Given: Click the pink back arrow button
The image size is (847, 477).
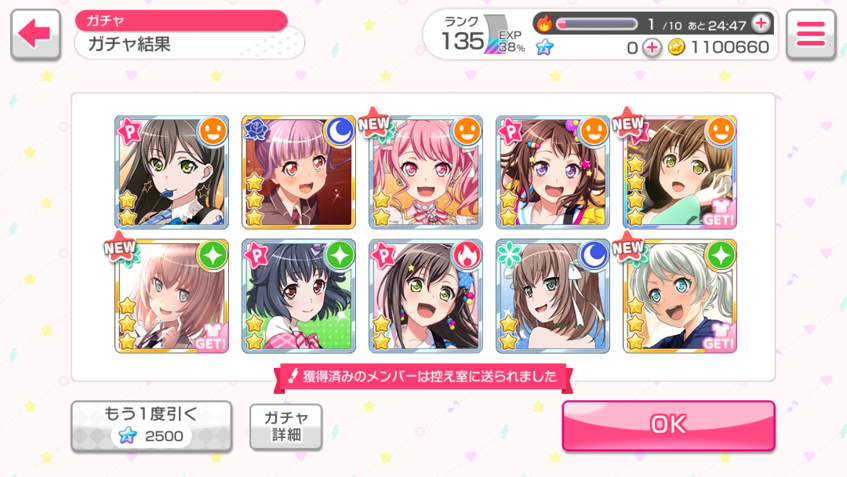Looking at the screenshot, I should pos(35,34).
